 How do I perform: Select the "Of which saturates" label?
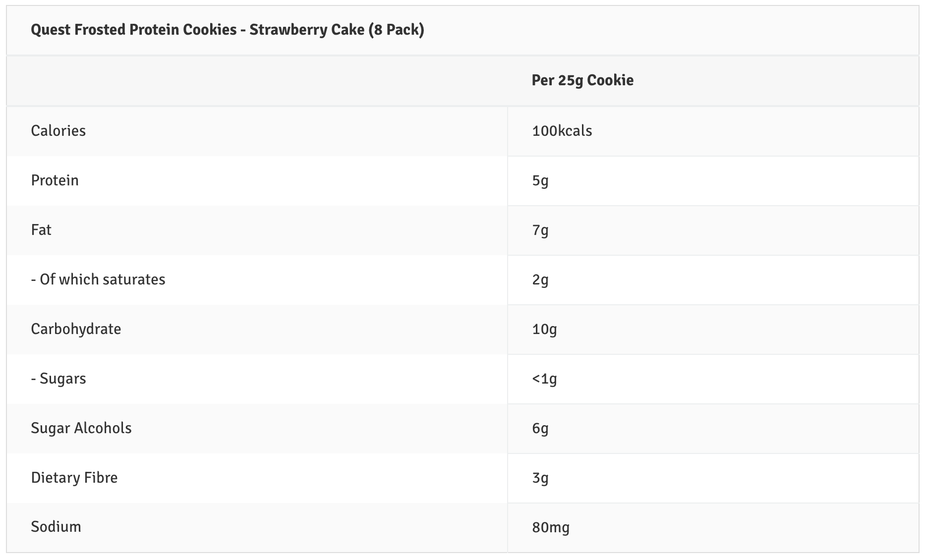tap(98, 280)
